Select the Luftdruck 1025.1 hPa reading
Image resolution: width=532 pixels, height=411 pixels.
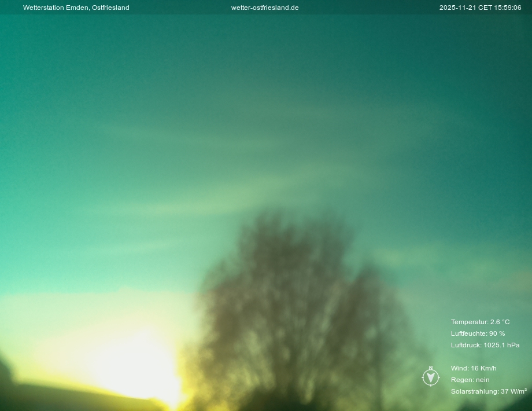pyautogui.click(x=485, y=345)
